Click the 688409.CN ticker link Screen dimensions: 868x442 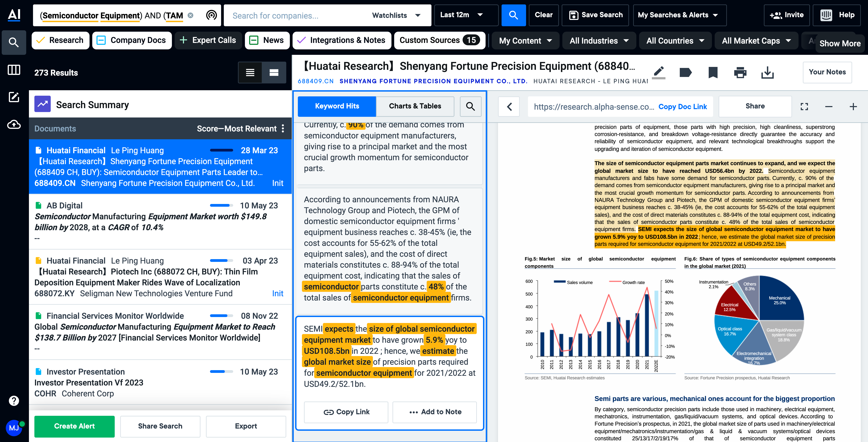pyautogui.click(x=316, y=81)
